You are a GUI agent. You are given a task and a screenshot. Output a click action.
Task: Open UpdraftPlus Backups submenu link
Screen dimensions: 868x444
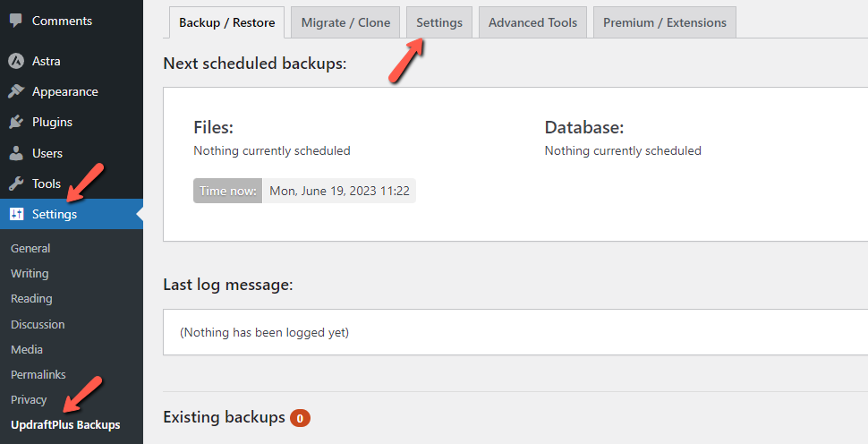click(x=66, y=425)
